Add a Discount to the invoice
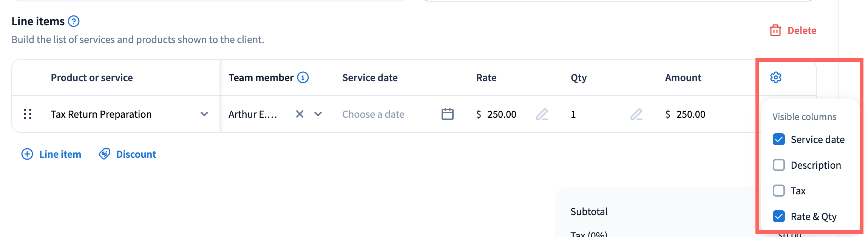The image size is (868, 237). point(127,154)
